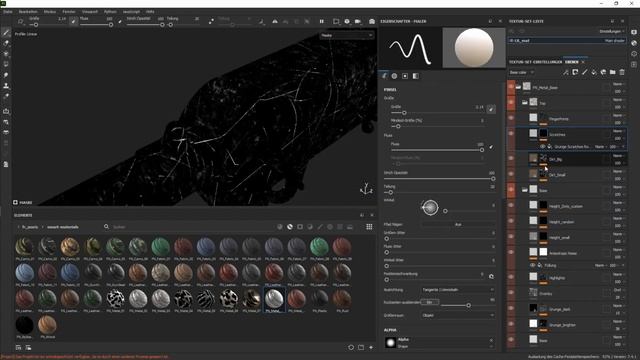
Task: Open the Modus menu
Action: 50,12
